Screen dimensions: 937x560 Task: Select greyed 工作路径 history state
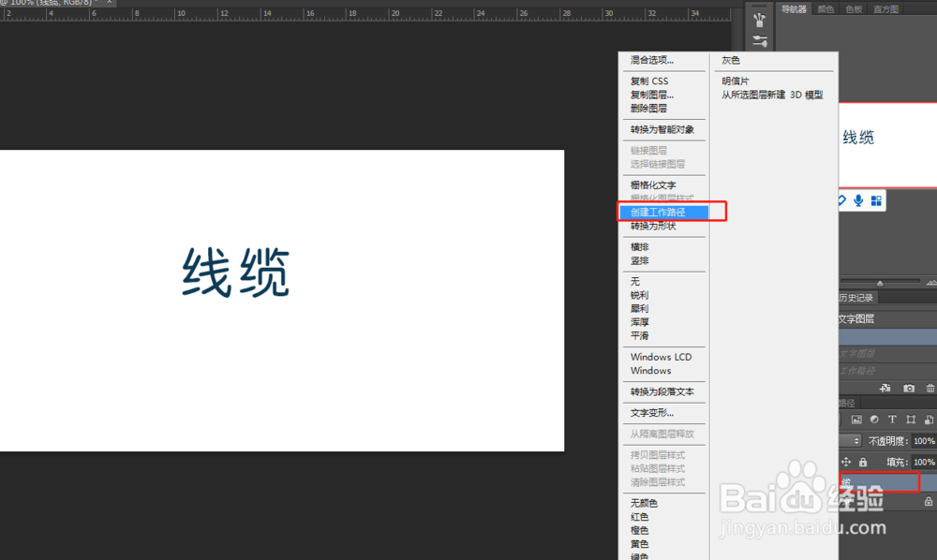click(887, 371)
